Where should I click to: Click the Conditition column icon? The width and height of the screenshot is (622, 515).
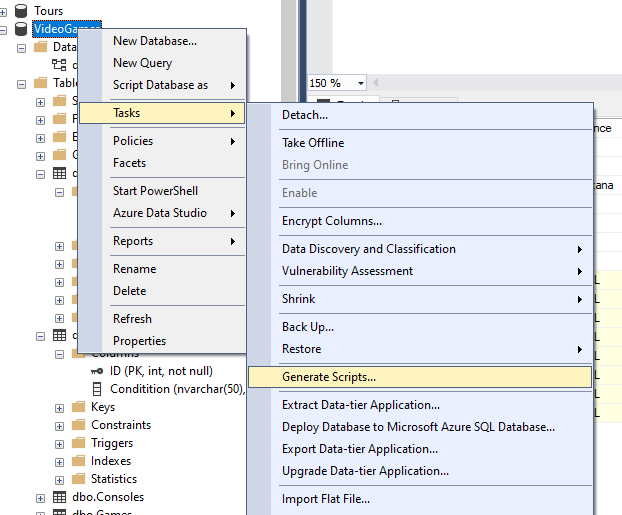click(x=97, y=389)
